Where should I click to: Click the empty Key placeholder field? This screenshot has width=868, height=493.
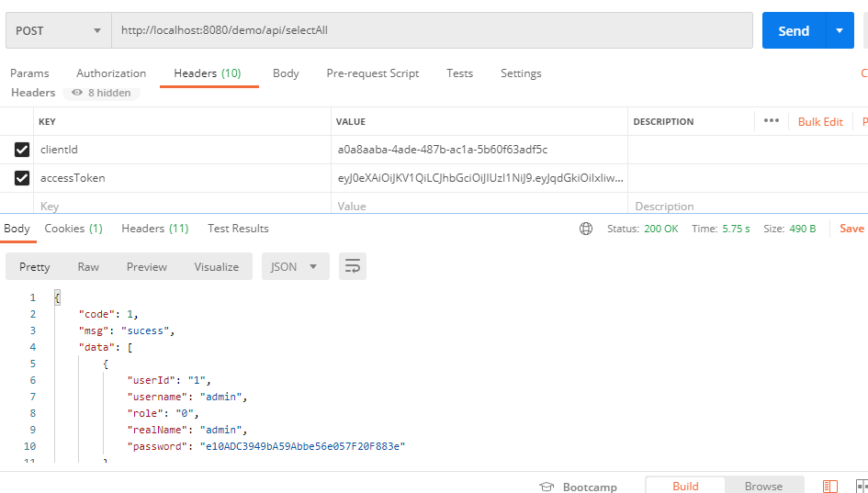[182, 206]
